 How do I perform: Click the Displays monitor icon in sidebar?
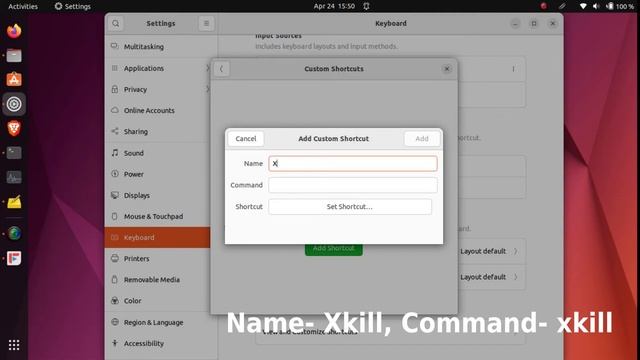tap(115, 195)
